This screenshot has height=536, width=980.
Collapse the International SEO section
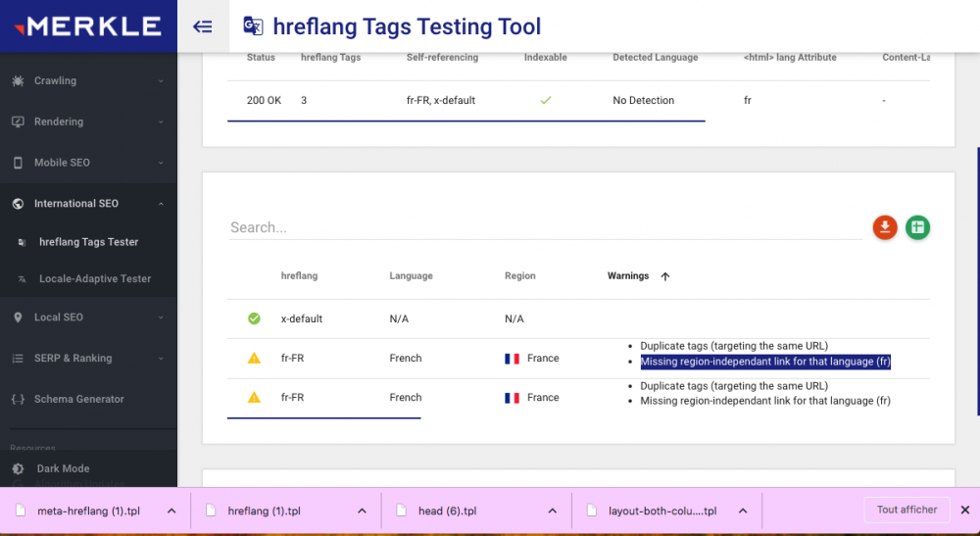[x=88, y=204]
